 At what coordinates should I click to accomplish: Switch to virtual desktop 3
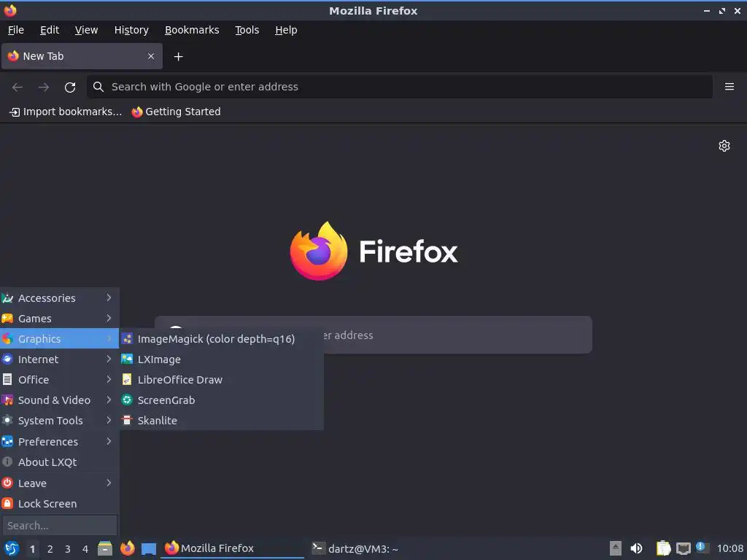(x=68, y=549)
